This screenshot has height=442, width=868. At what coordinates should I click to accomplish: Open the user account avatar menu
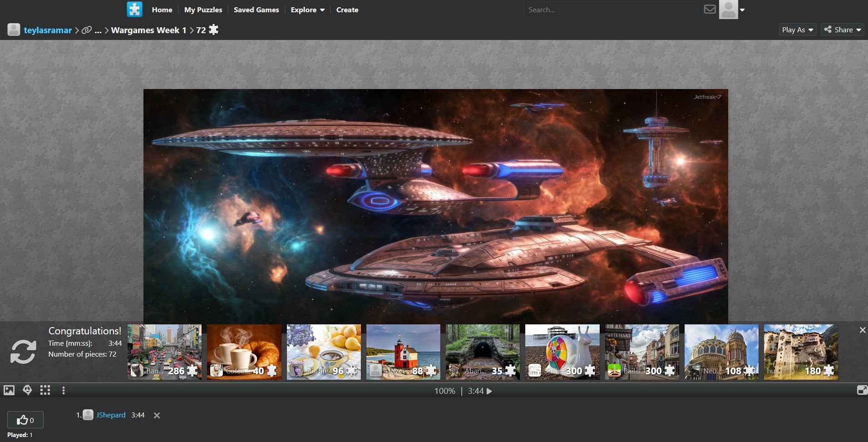click(732, 10)
